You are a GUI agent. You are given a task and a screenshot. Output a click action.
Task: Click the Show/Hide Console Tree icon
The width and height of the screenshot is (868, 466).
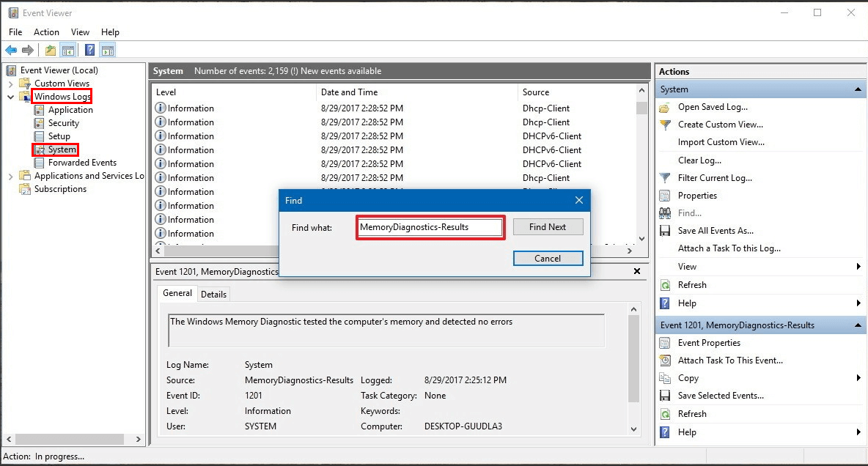coord(68,51)
